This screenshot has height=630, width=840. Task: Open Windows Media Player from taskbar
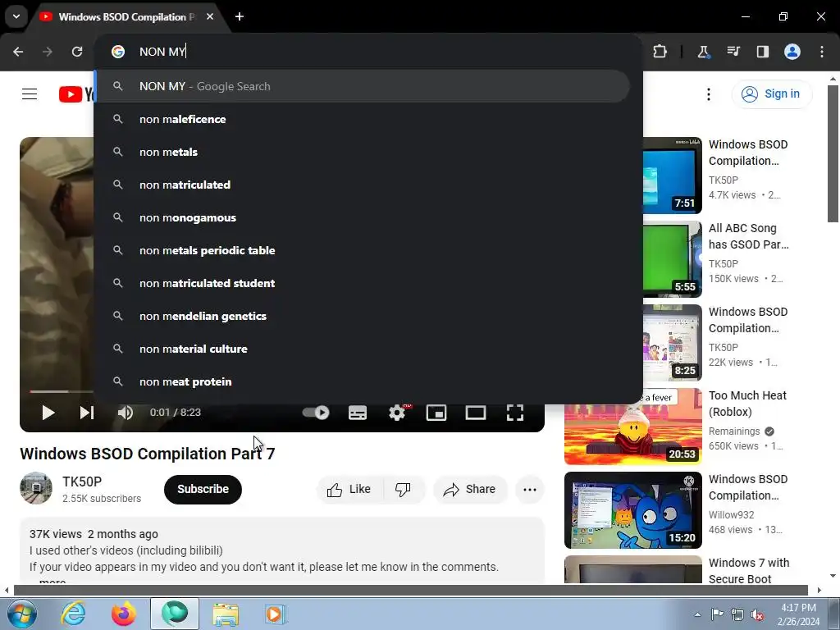276,614
